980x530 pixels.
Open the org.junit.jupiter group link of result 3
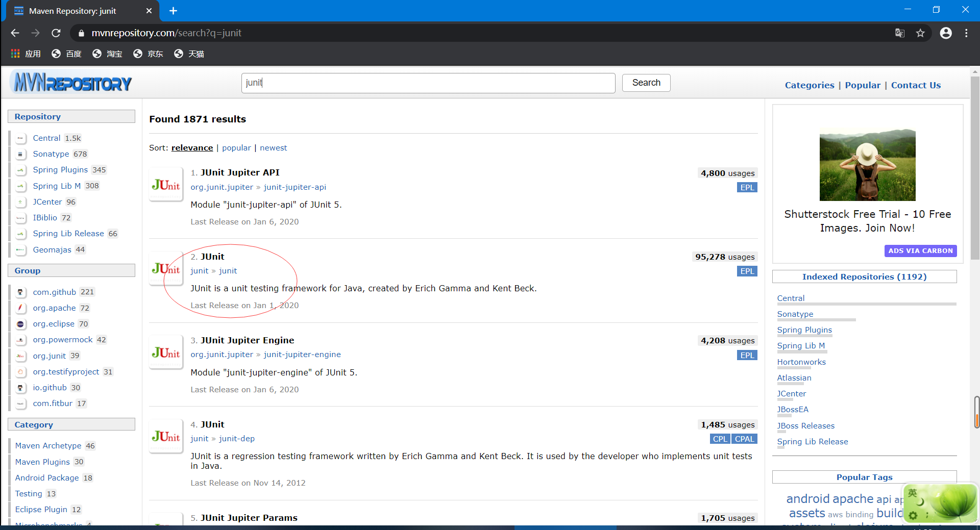pos(222,355)
